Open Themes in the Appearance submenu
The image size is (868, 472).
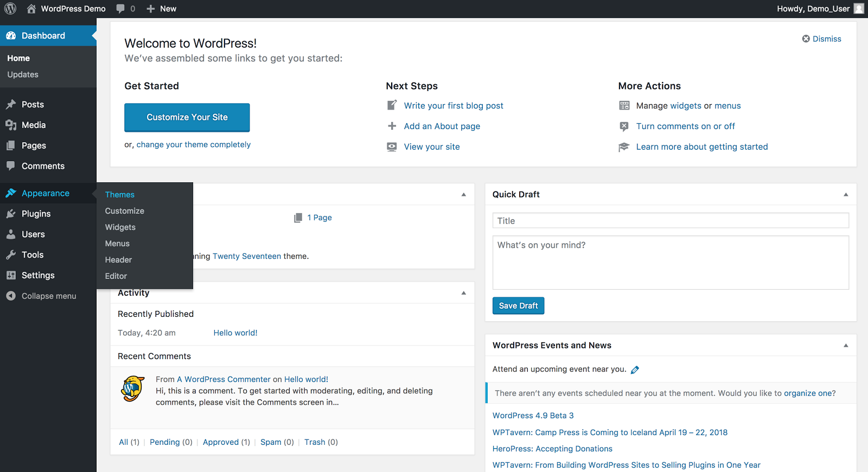click(x=120, y=195)
